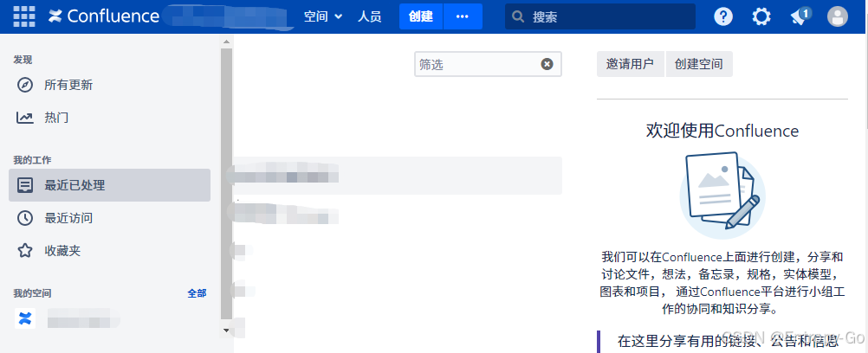Click the 我的工作 section label
This screenshot has height=353, width=868.
click(32, 160)
